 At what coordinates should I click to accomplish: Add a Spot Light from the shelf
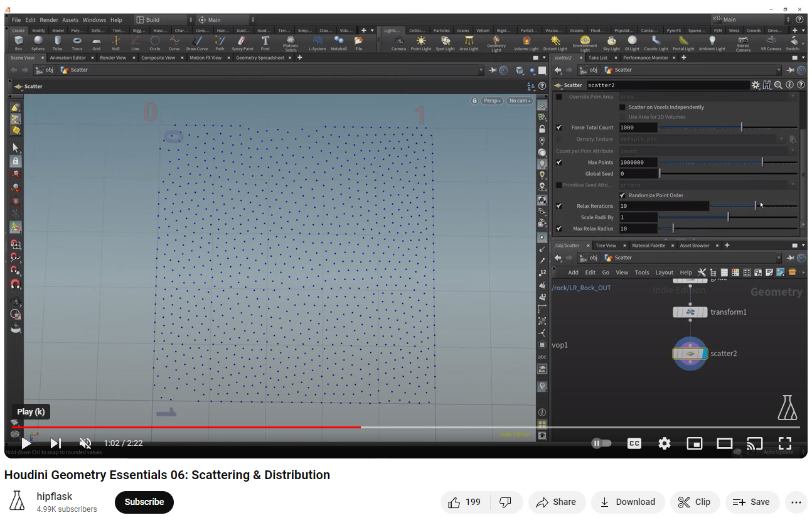tap(446, 43)
